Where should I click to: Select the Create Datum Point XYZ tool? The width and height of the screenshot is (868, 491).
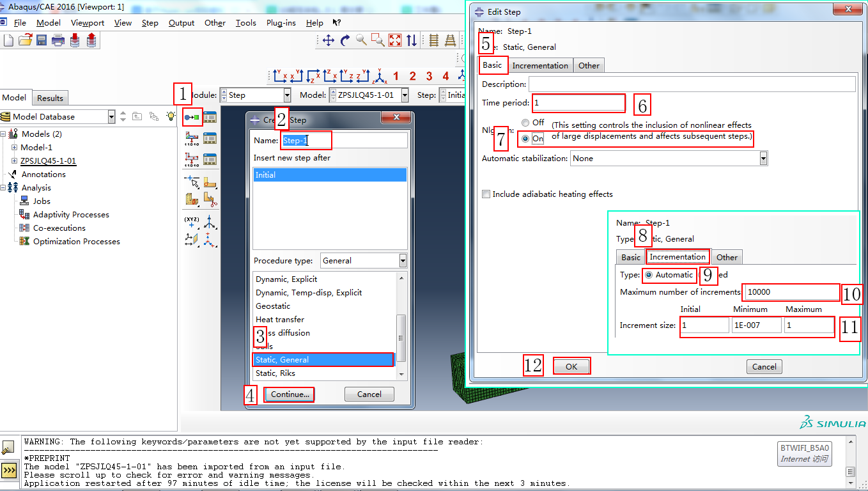pos(192,222)
